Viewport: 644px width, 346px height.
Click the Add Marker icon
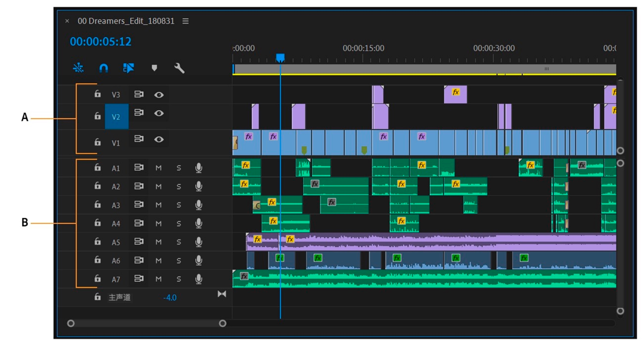click(154, 68)
